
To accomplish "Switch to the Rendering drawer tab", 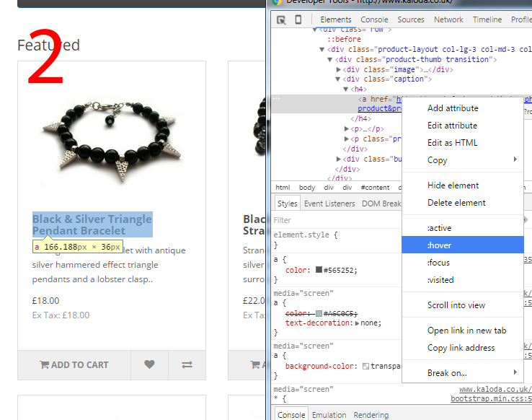I will pos(371,415).
